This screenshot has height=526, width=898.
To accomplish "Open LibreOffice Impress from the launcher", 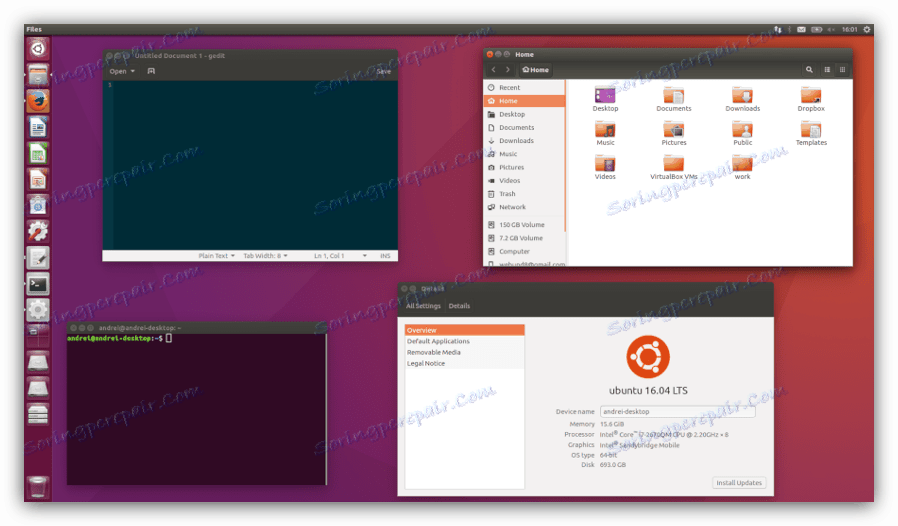I will tap(38, 179).
